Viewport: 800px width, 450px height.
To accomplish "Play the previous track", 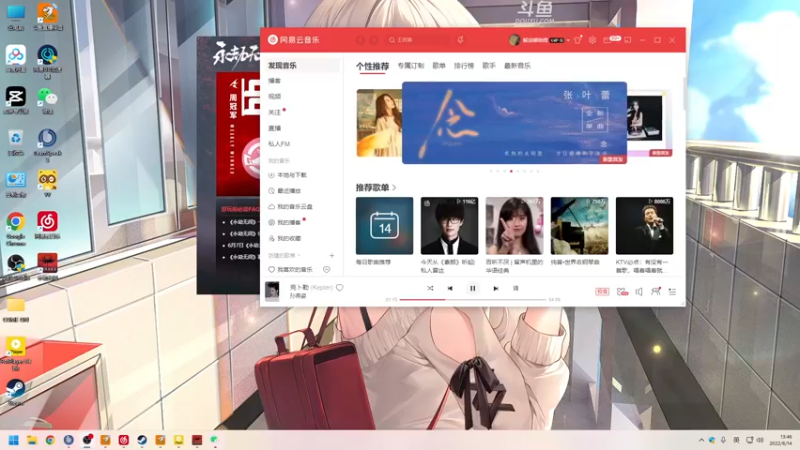I will click(x=450, y=288).
